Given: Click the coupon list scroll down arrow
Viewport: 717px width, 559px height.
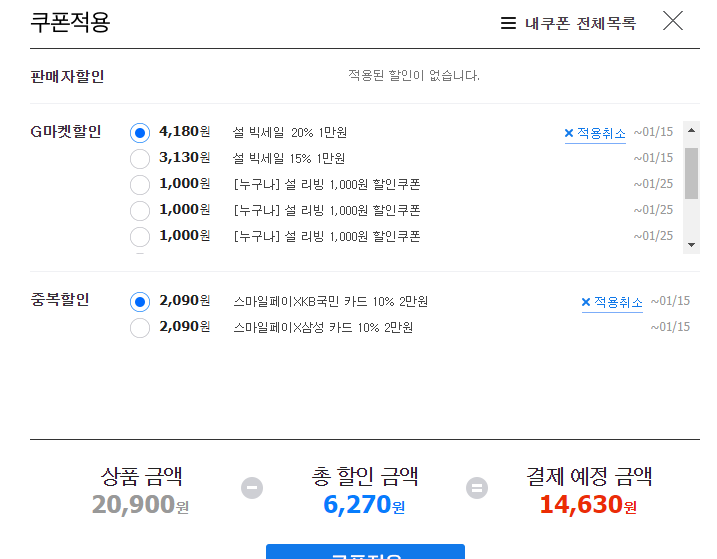Looking at the screenshot, I should coord(691,245).
